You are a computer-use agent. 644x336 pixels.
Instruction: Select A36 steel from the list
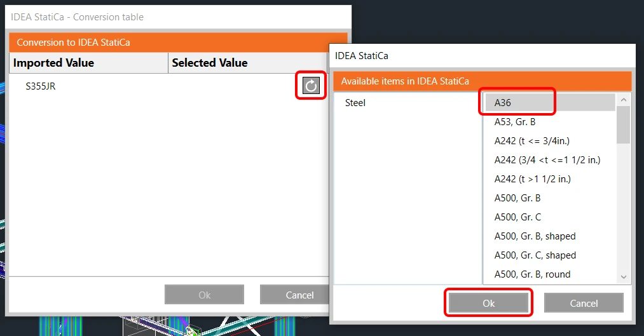(x=550, y=102)
